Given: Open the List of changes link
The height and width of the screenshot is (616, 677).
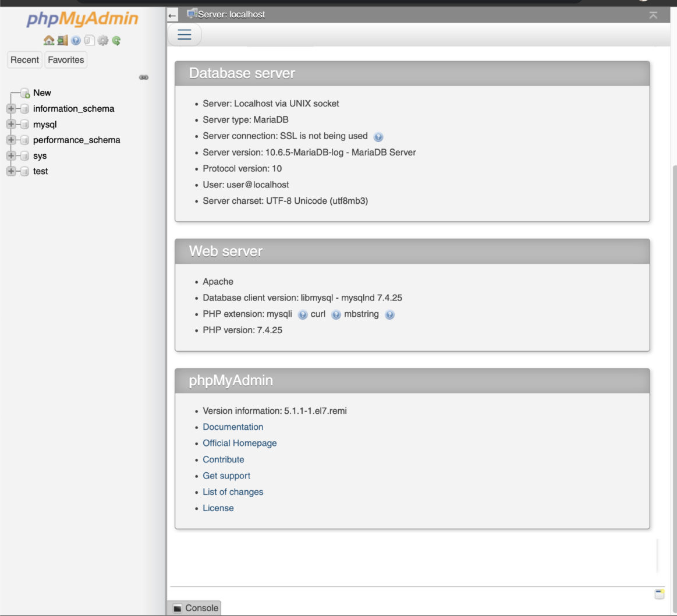Looking at the screenshot, I should [x=232, y=491].
